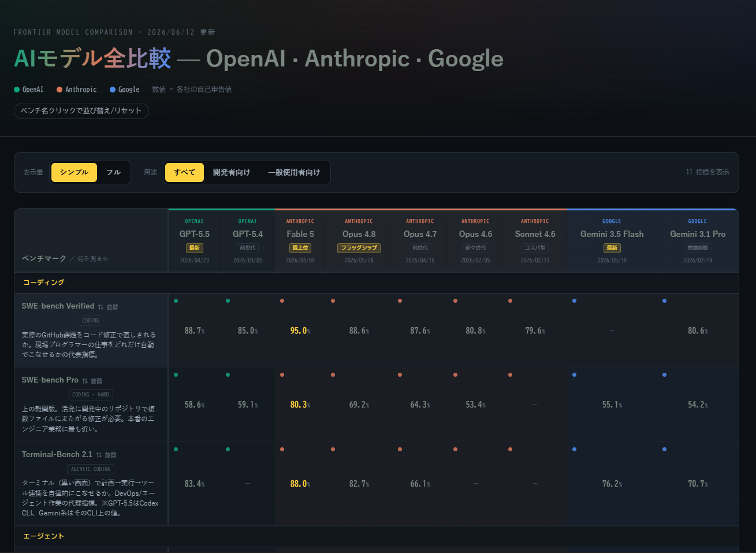Click the 最上位 badge under Fable 5
This screenshot has width=756, height=553.
point(300,248)
